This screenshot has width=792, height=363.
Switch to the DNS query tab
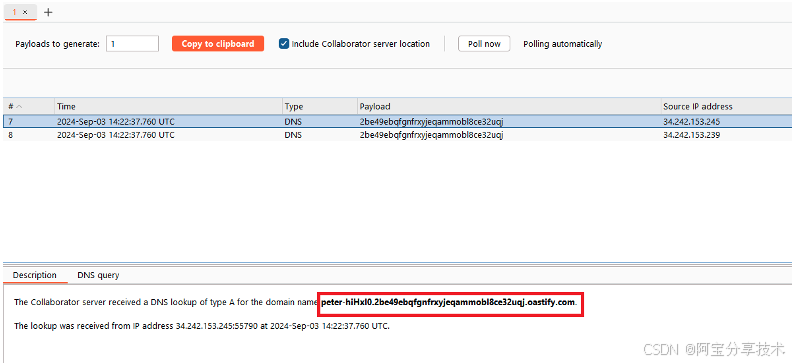coord(98,275)
